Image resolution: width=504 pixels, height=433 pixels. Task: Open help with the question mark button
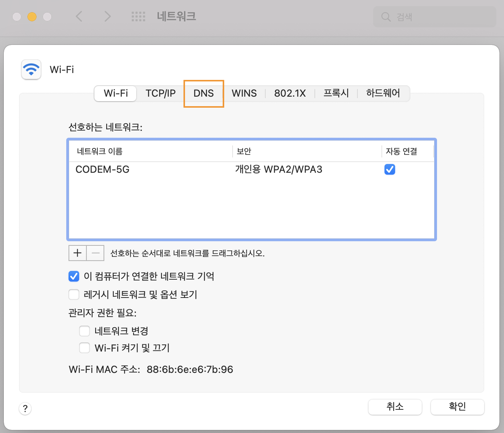(x=25, y=409)
